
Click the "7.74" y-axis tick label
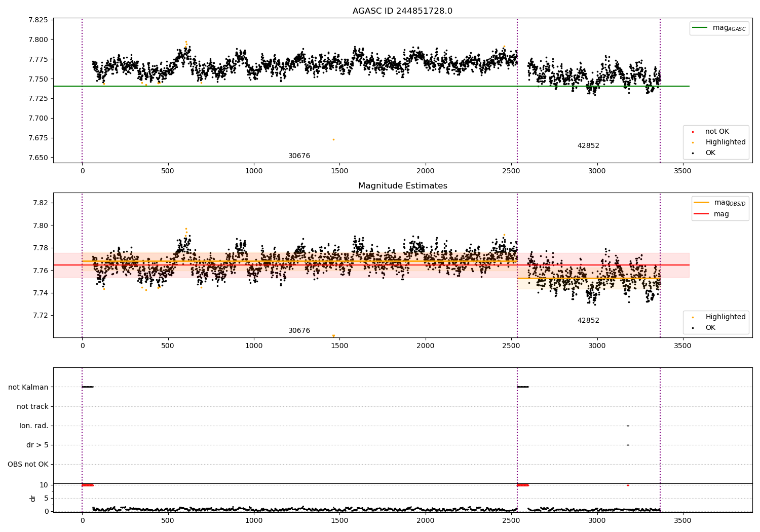click(40, 293)
